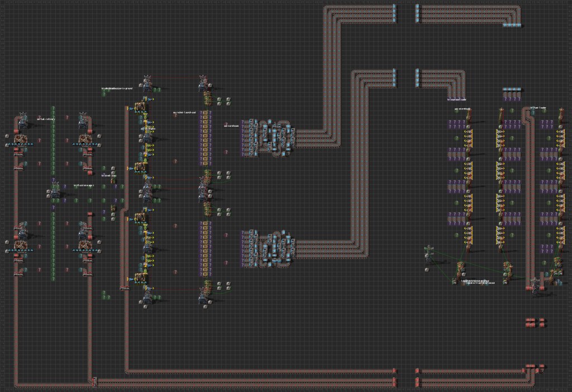572x392 pixels.
Task: Select the bottom-left fuel refinery building
Action: (22, 245)
